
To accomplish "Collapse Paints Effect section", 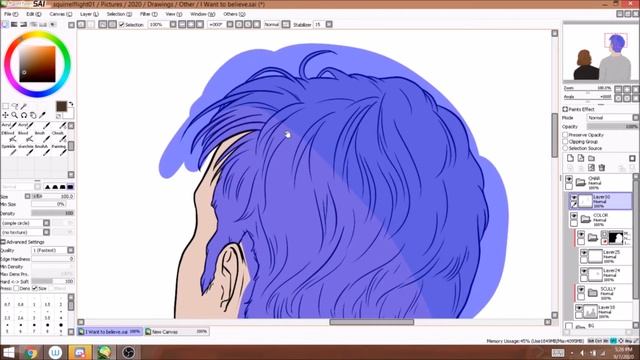I will [565, 109].
